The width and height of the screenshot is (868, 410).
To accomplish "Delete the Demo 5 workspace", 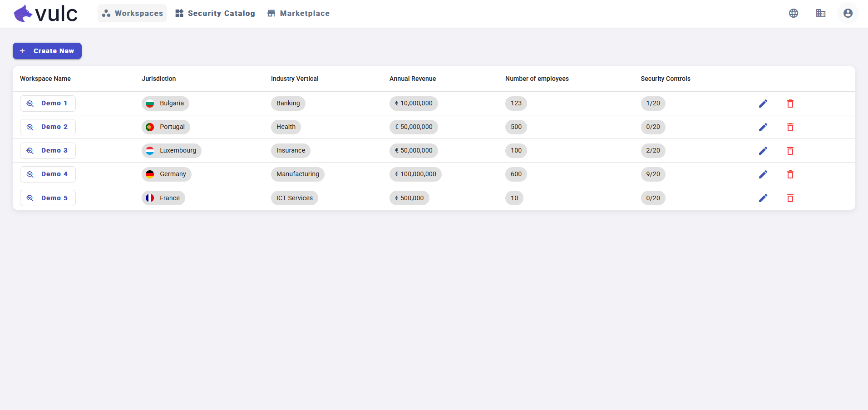I will coord(790,198).
